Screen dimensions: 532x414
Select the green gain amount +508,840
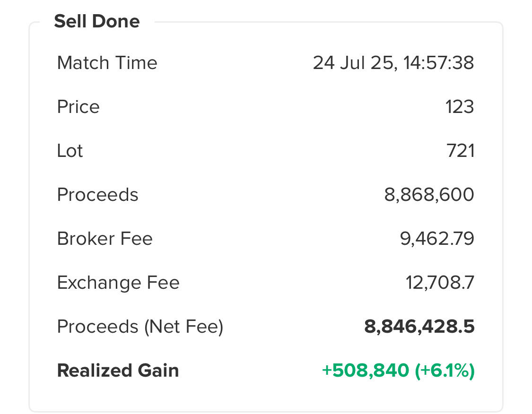[366, 370]
